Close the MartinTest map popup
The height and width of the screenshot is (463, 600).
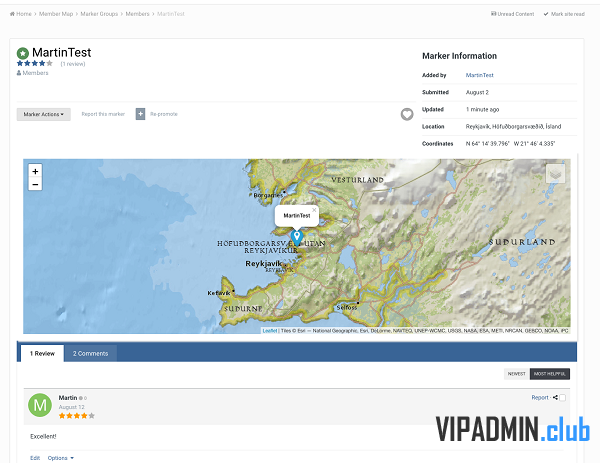click(314, 210)
